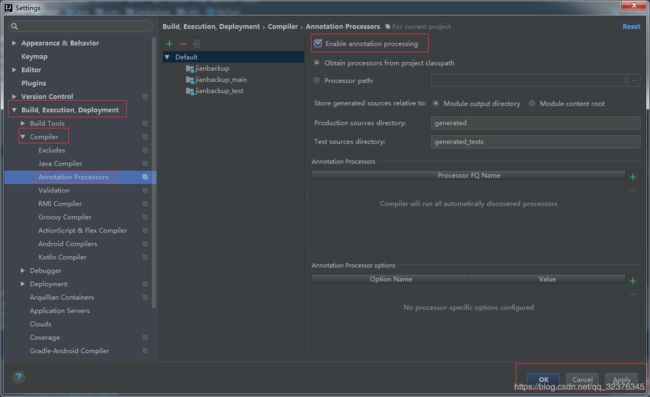Screen dimensions: 650x397
Task: Click project-level icon next to Kotlin Compiler
Action: pos(145,257)
